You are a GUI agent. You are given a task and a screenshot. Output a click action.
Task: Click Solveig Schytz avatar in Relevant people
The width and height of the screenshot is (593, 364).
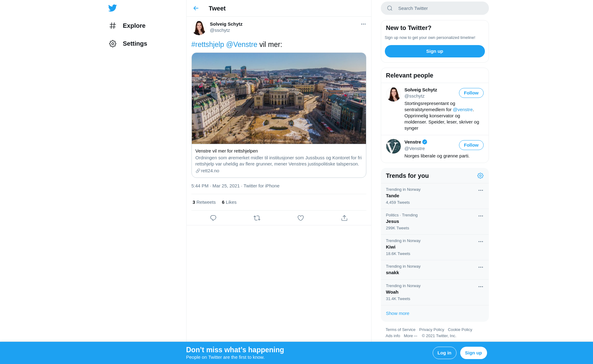[393, 94]
